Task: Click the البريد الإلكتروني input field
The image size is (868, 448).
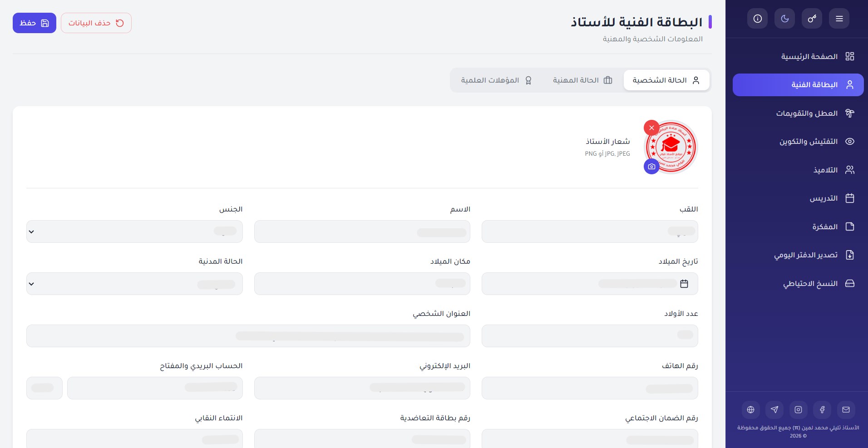Action: pyautogui.click(x=362, y=388)
